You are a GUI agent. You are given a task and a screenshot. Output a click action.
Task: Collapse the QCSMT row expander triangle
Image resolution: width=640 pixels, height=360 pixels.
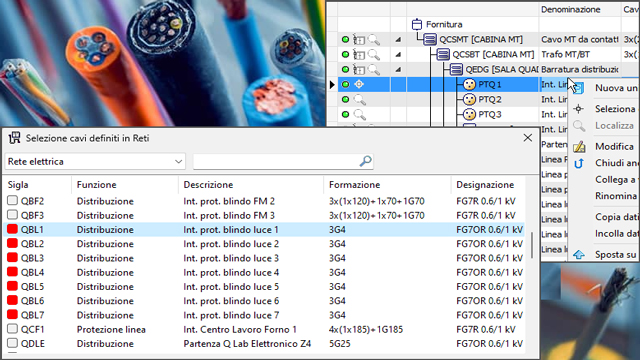pos(398,40)
